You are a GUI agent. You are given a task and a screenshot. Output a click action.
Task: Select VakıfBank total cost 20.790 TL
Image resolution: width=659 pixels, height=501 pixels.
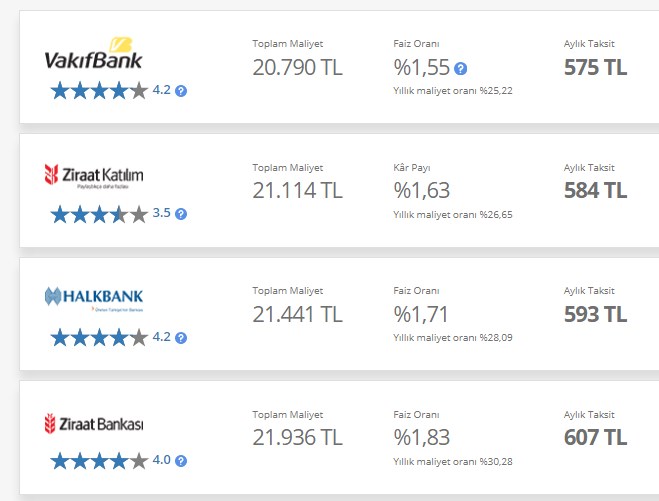click(298, 67)
